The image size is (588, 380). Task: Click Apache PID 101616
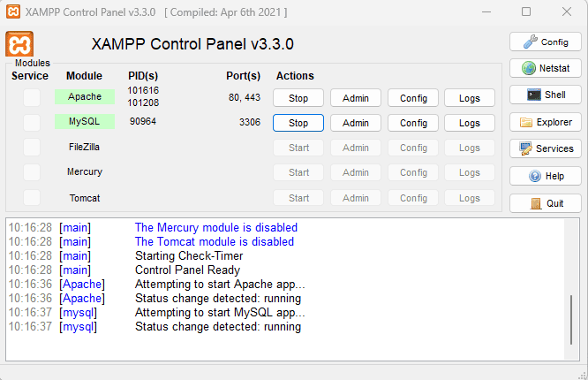click(143, 90)
